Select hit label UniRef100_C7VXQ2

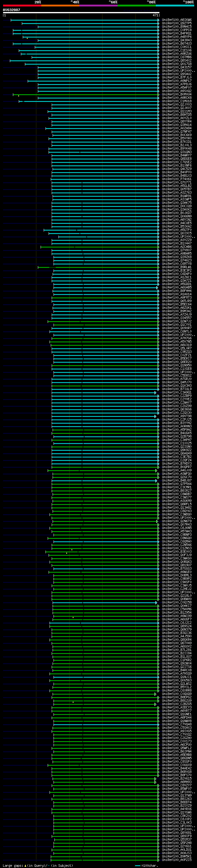[x=177, y=735]
